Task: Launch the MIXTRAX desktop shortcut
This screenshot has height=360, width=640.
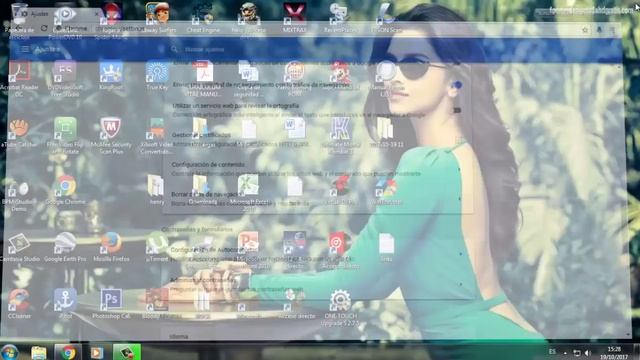Action: (294, 18)
